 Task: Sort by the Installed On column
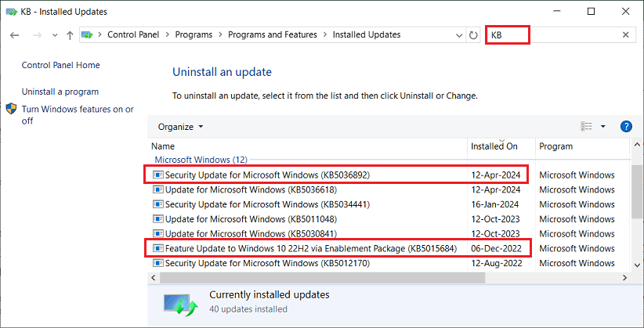501,146
